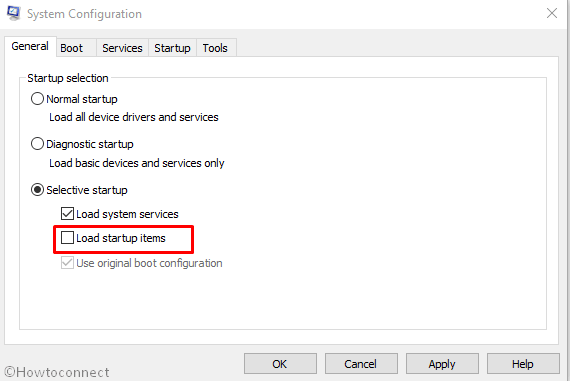Go to the Tools tab
This screenshot has height=381, width=570.
(215, 48)
